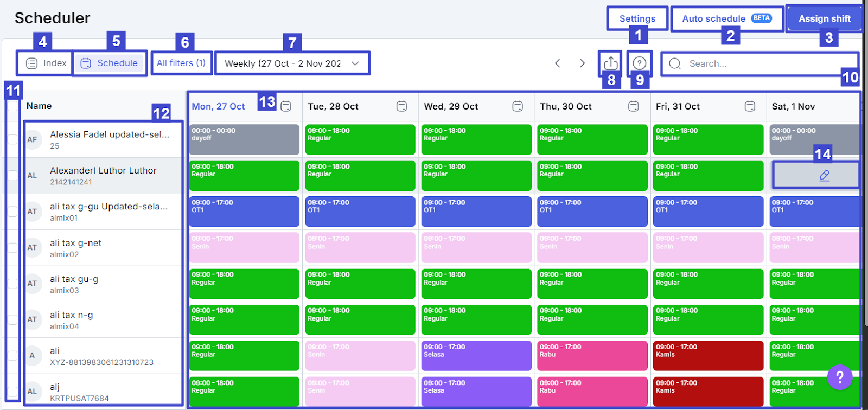The width and height of the screenshot is (868, 410).
Task: Open Auto schedule BETA
Action: (x=726, y=18)
